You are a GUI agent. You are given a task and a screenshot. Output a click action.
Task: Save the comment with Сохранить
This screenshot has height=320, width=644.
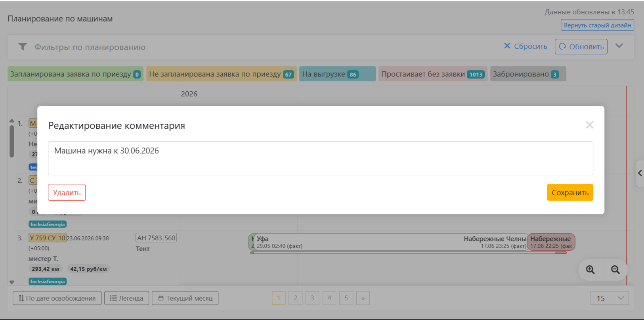[570, 192]
